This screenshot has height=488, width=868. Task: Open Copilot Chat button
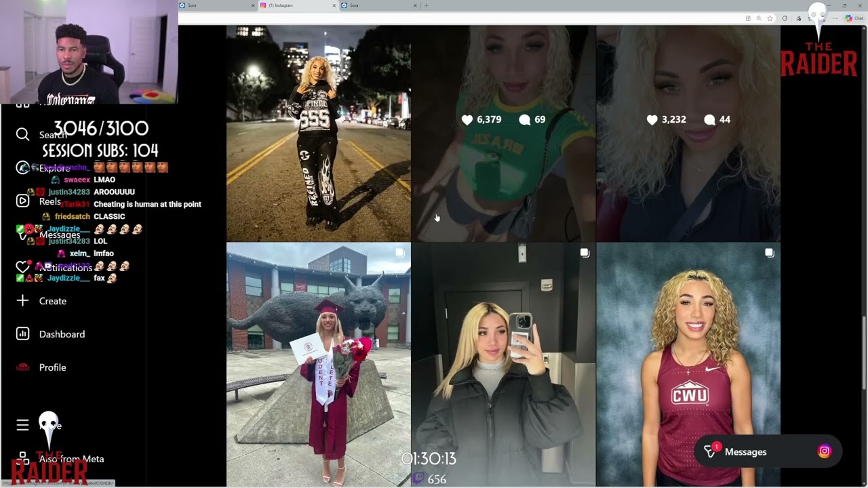click(854, 18)
